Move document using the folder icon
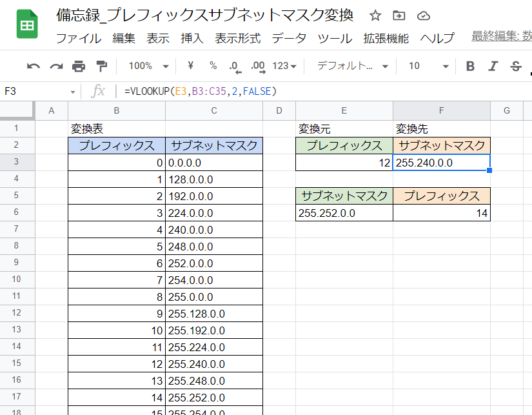This screenshot has height=415, width=532. 399,15
